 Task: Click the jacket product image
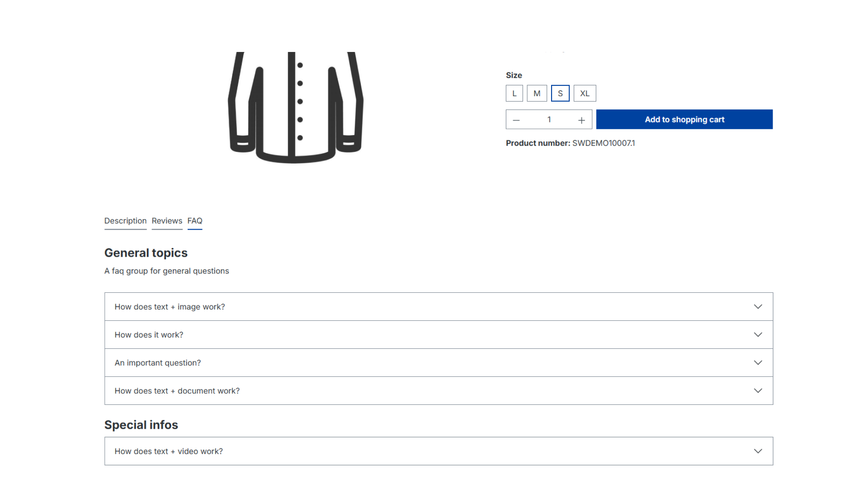tap(296, 108)
